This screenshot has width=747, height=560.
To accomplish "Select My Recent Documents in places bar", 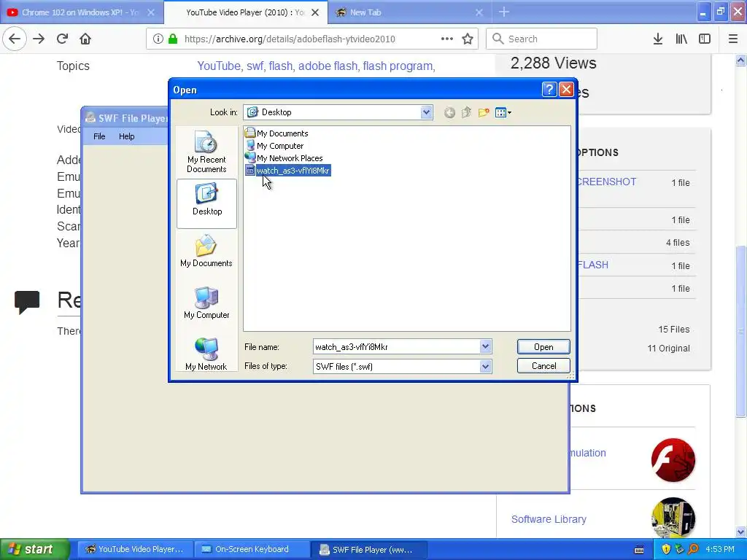I will click(206, 152).
